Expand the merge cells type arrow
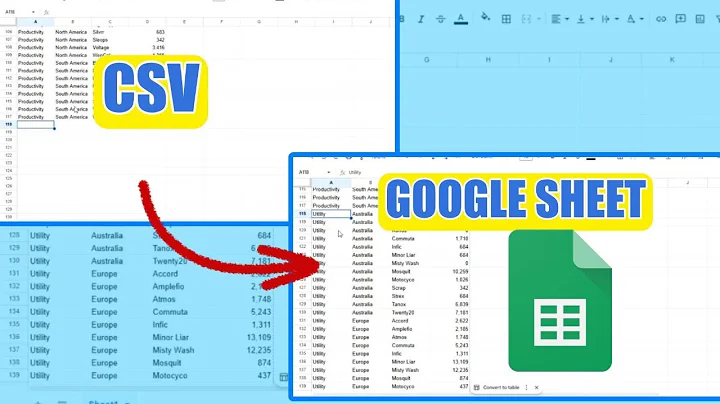Screen dimensions: 720x404 pyautogui.click(x=539, y=19)
